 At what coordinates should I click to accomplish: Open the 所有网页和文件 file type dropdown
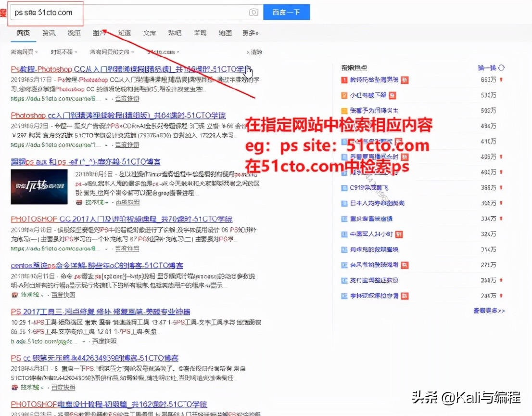coord(112,52)
